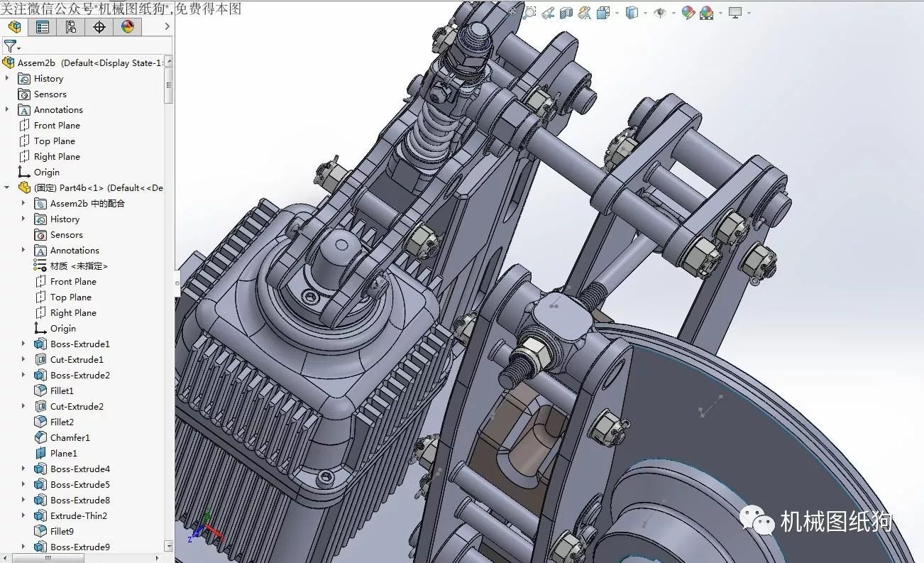Open the Dynamic Annotation Views icon

click(x=585, y=12)
